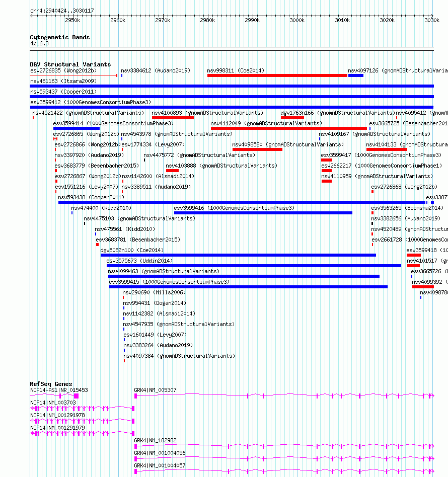Open esv1774334 (Levy2007) variant label
This screenshot has width=448, height=477.
point(153,144)
